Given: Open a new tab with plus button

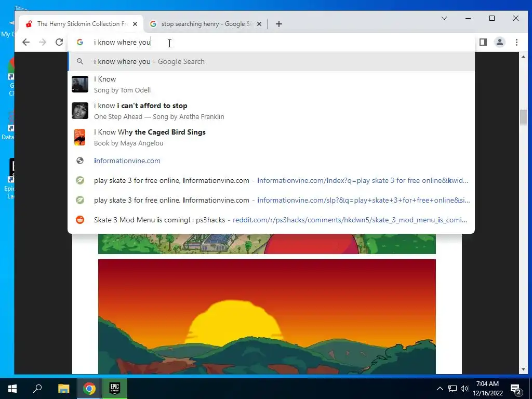Looking at the screenshot, I should 279,24.
